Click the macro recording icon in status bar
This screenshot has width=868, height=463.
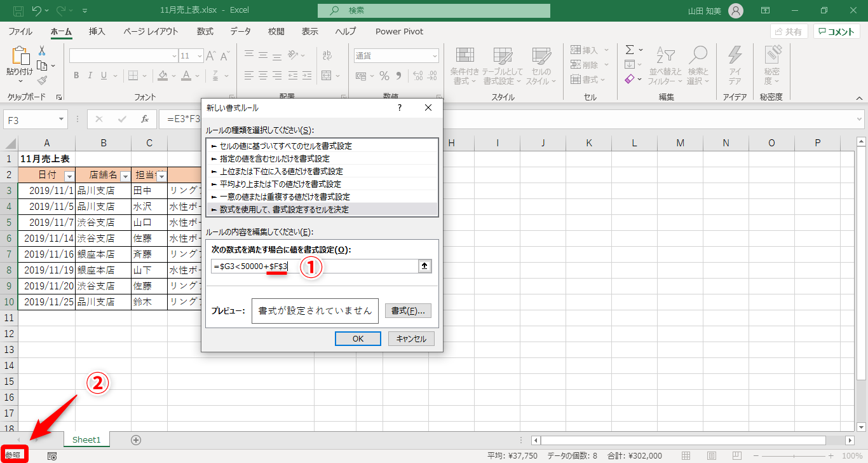click(x=52, y=455)
